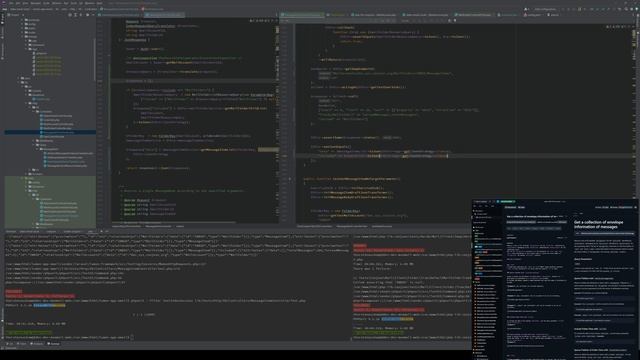Click the Search Everywhere magnifier icon
Image resolution: width=640 pixels, height=360 pixels.
coord(626,9)
